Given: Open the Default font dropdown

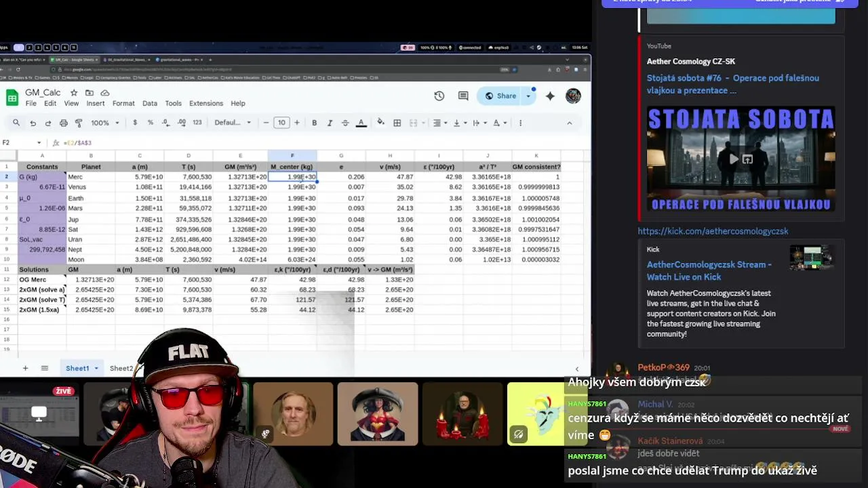Looking at the screenshot, I should click(233, 123).
